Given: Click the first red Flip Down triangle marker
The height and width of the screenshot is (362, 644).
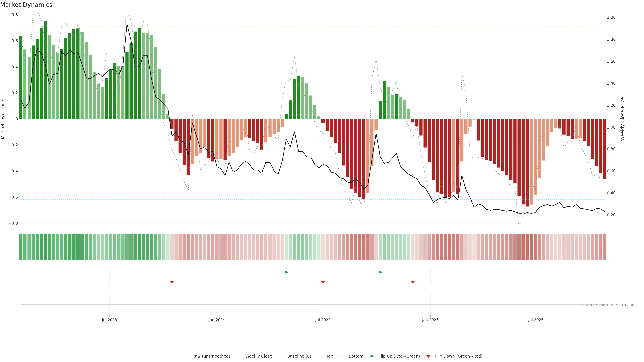Looking at the screenshot, I should coord(172,282).
